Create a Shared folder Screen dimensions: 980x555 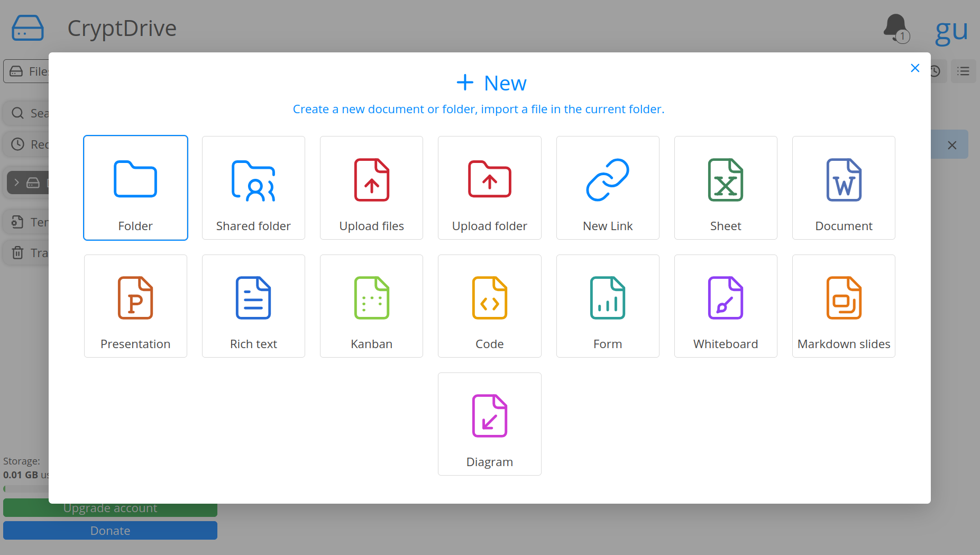pos(253,188)
